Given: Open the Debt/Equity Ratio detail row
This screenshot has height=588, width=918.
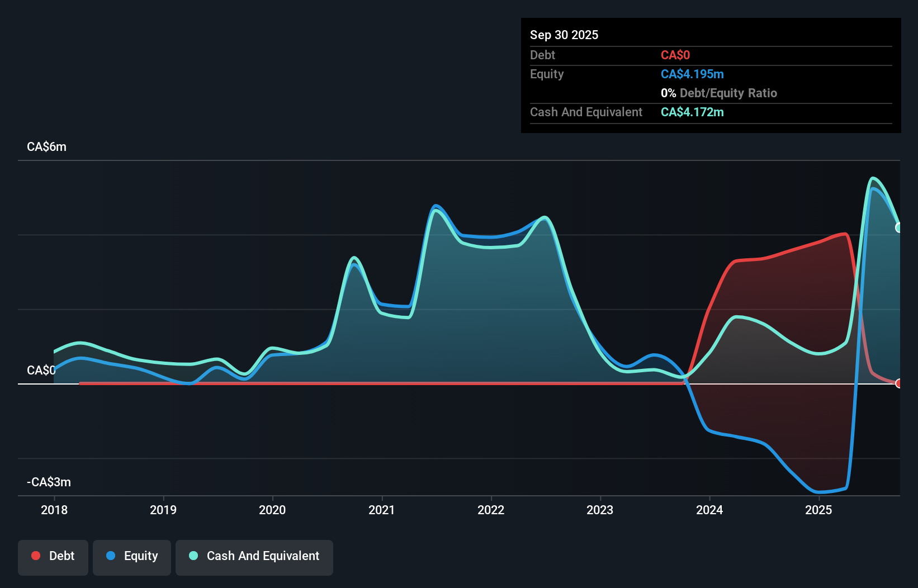Looking at the screenshot, I should click(x=718, y=93).
